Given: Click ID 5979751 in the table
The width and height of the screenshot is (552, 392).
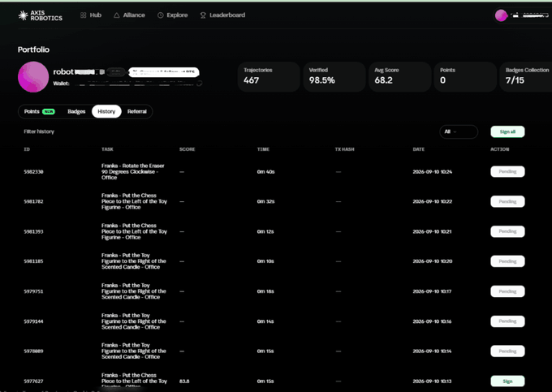Looking at the screenshot, I should pyautogui.click(x=33, y=291).
